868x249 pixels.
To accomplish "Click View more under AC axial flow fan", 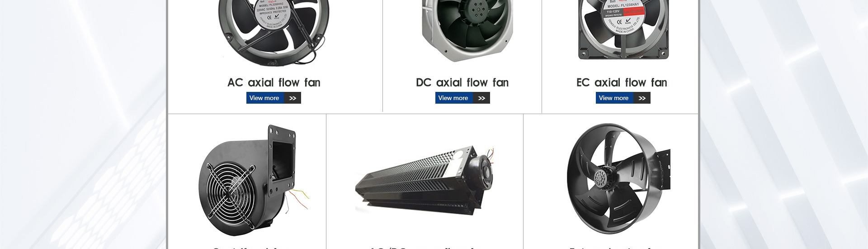I will 265,98.
